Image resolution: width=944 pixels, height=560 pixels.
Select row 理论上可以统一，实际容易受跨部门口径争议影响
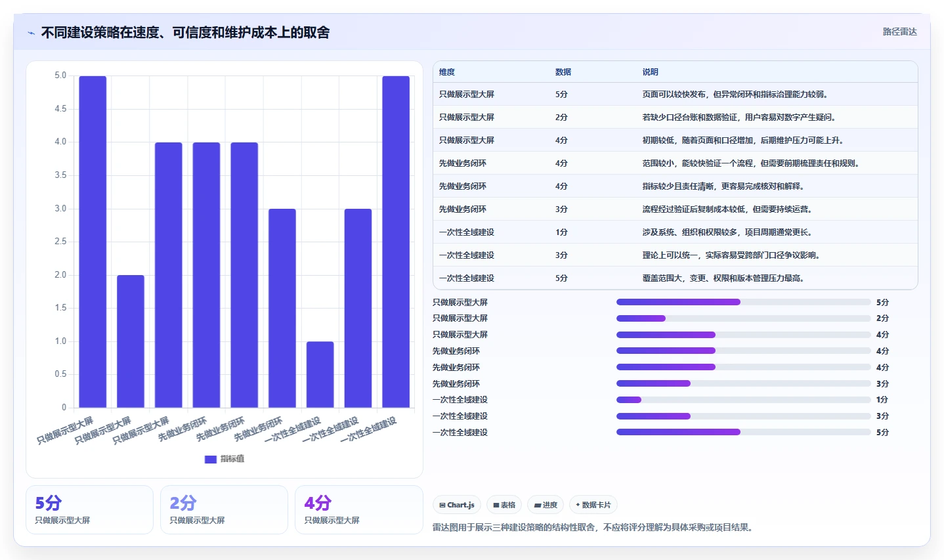point(676,255)
